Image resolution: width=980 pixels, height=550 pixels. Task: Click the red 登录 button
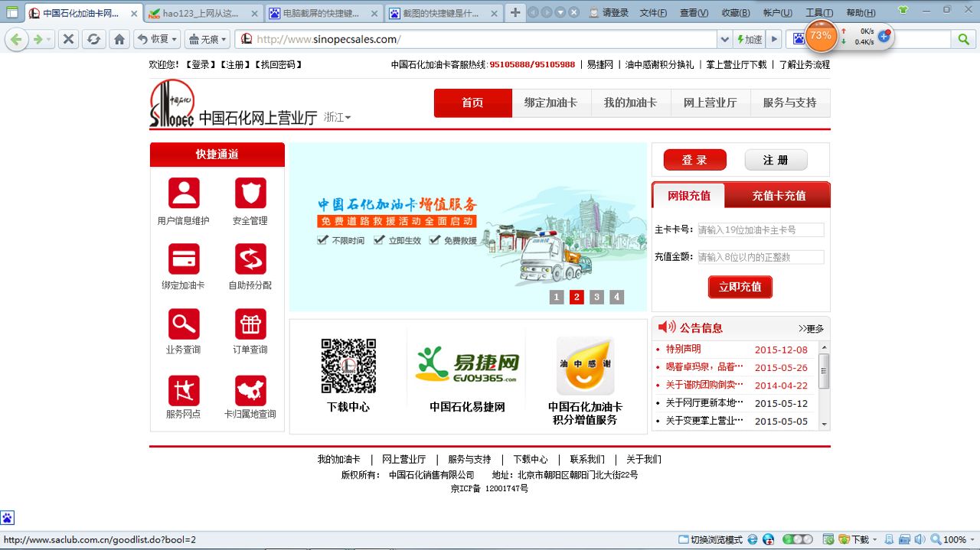694,160
